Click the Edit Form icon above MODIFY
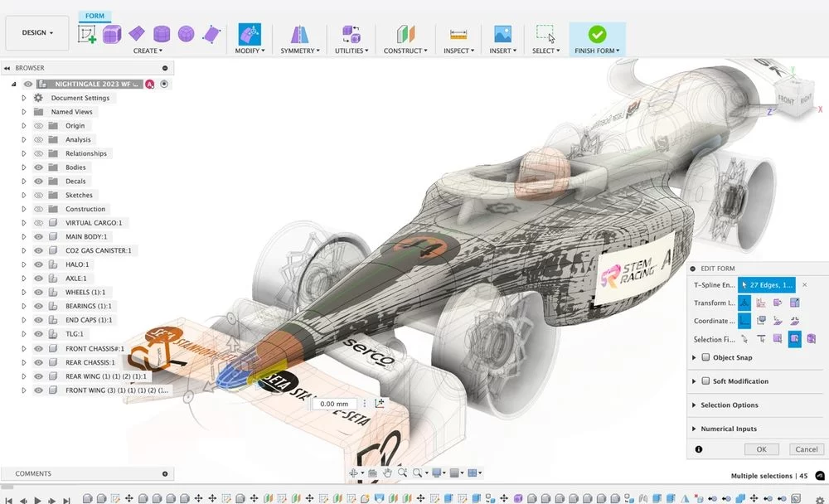829x504 pixels. [x=250, y=34]
